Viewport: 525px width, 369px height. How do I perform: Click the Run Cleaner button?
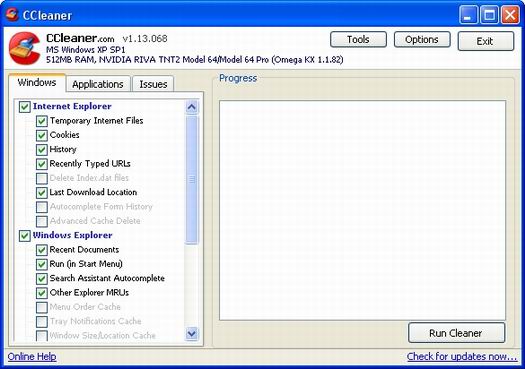456,333
